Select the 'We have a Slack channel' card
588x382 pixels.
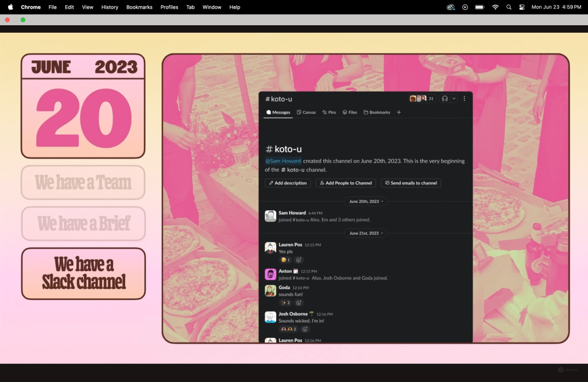pyautogui.click(x=83, y=273)
